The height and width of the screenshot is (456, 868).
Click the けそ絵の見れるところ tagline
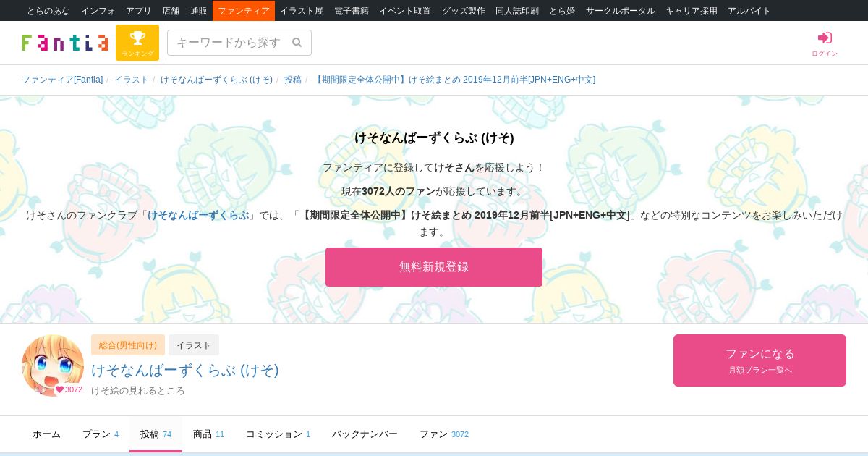(x=138, y=391)
